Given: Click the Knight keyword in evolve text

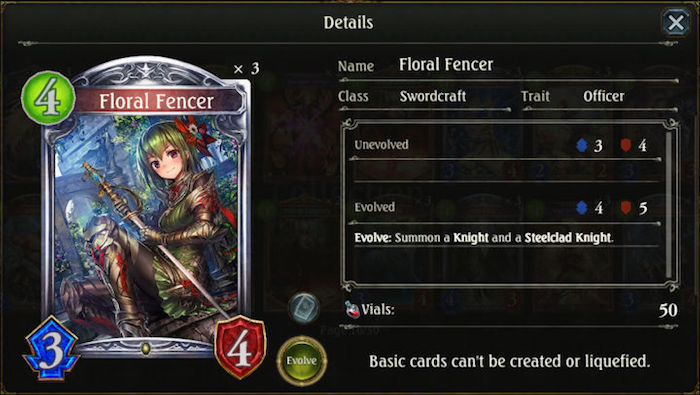Looking at the screenshot, I should tap(471, 238).
